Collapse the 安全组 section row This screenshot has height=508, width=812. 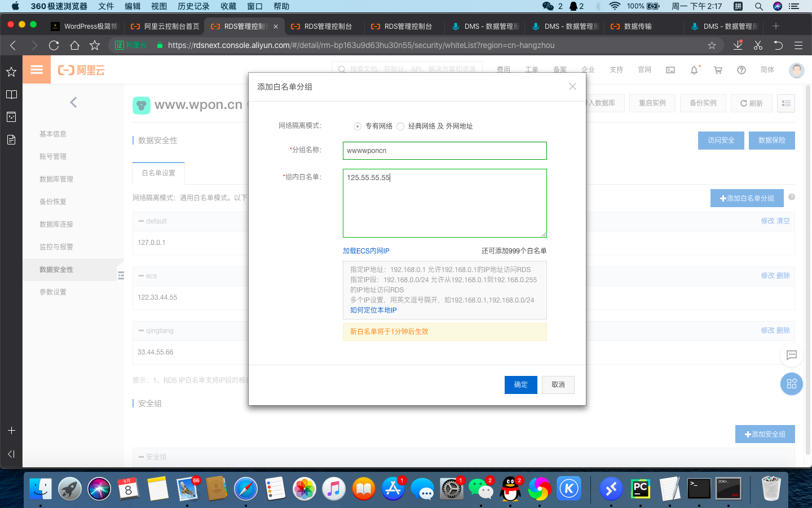coord(141,457)
